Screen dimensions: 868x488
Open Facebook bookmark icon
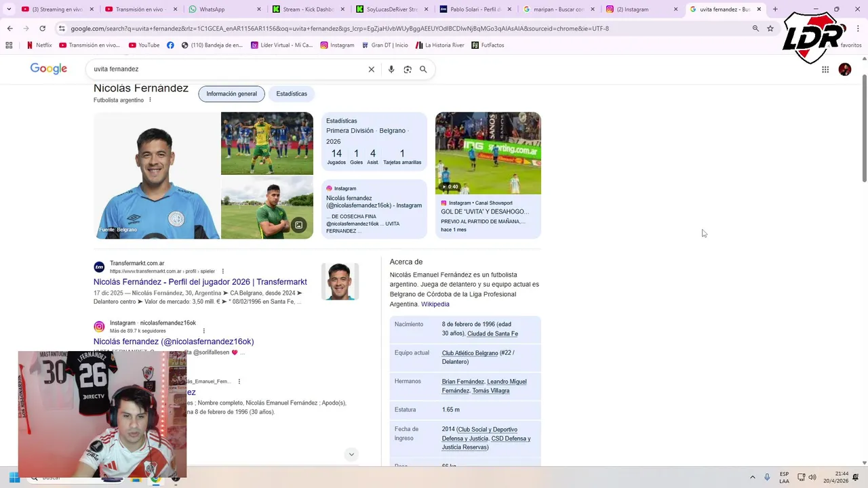(x=170, y=45)
